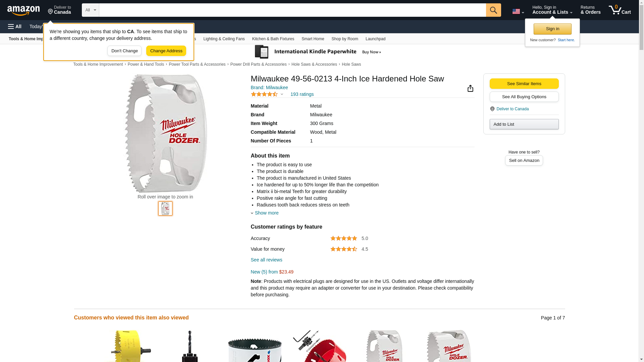Expand the star rating breakdown arrow
The image size is (644, 362).
coord(282,94)
